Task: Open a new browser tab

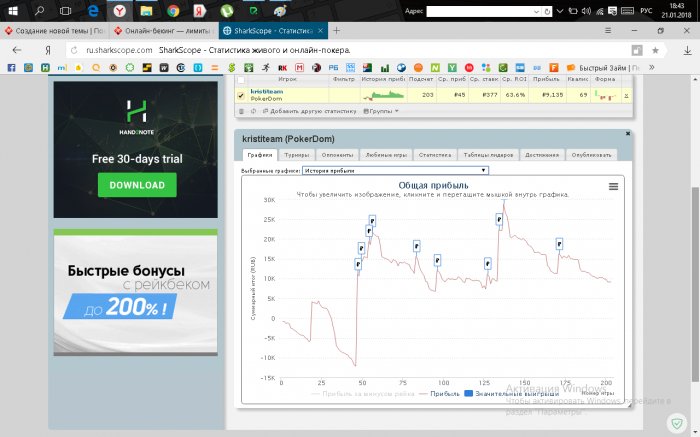Action: 337,30
